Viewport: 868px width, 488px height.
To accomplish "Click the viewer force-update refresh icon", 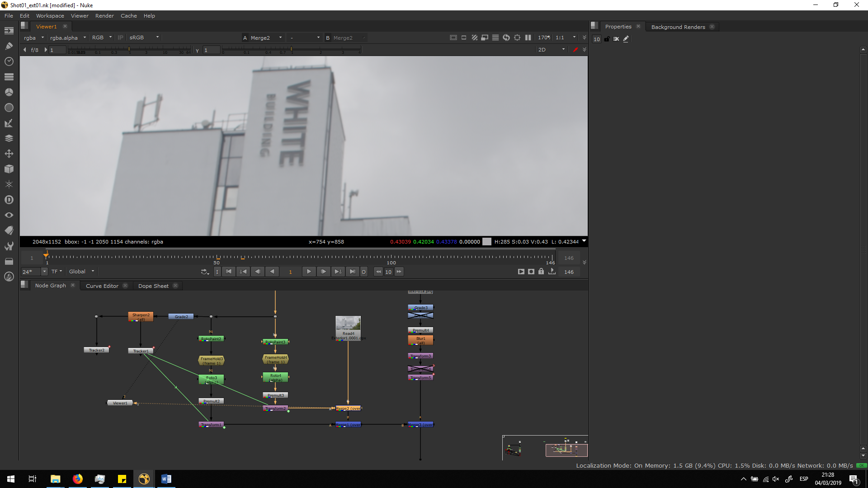I will pyautogui.click(x=506, y=38).
